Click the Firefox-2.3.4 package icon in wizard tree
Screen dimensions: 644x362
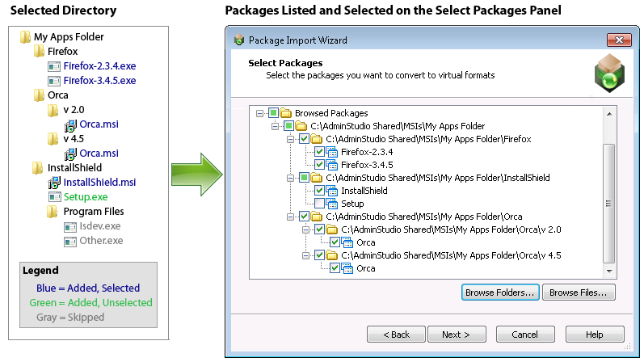point(331,152)
